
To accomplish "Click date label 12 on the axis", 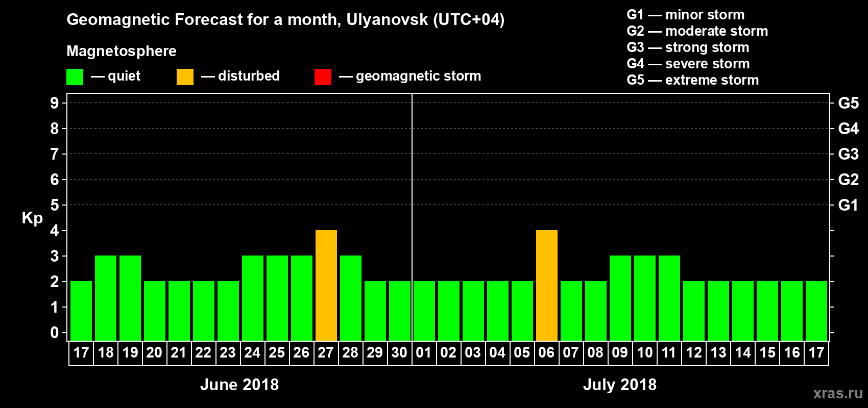I will click(694, 352).
